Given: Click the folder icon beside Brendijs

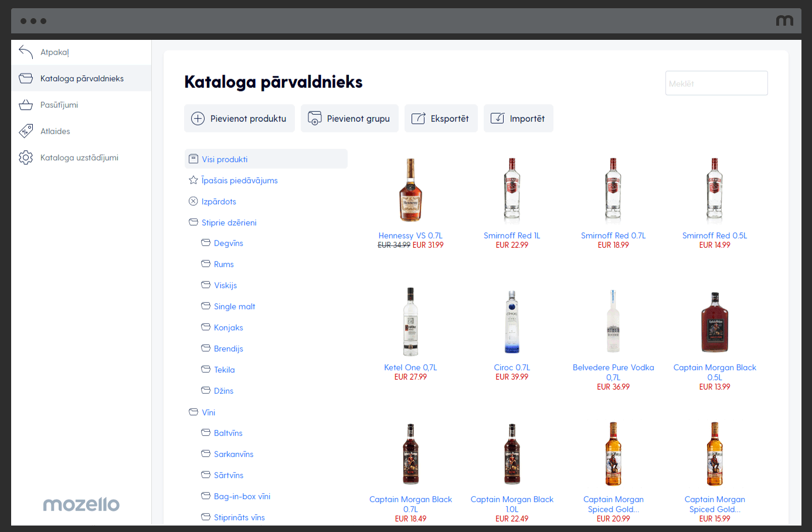Looking at the screenshot, I should point(206,349).
